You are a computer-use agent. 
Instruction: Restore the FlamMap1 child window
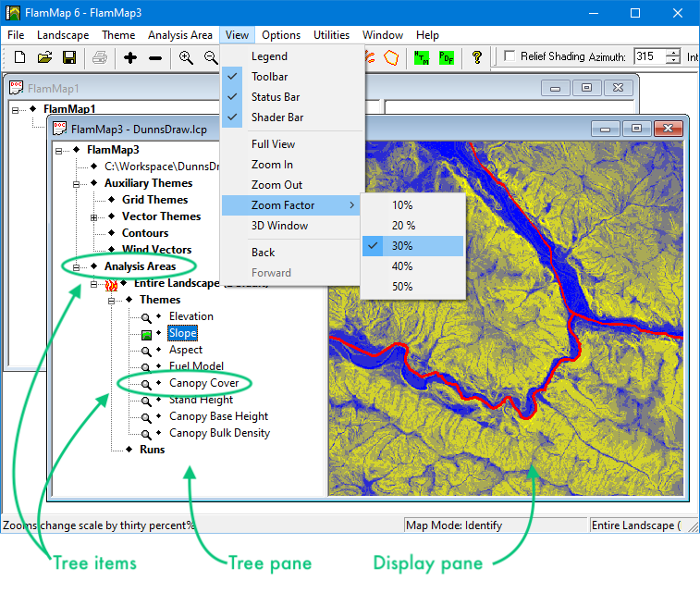coord(586,88)
